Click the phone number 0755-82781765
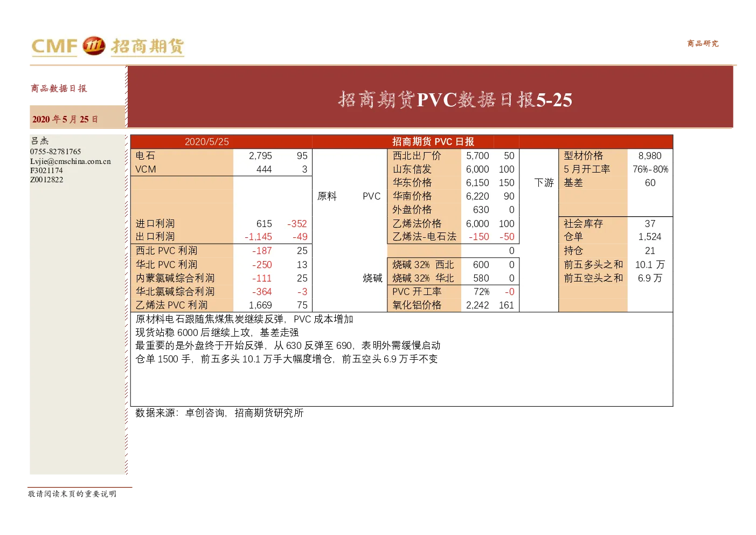 coord(56,152)
